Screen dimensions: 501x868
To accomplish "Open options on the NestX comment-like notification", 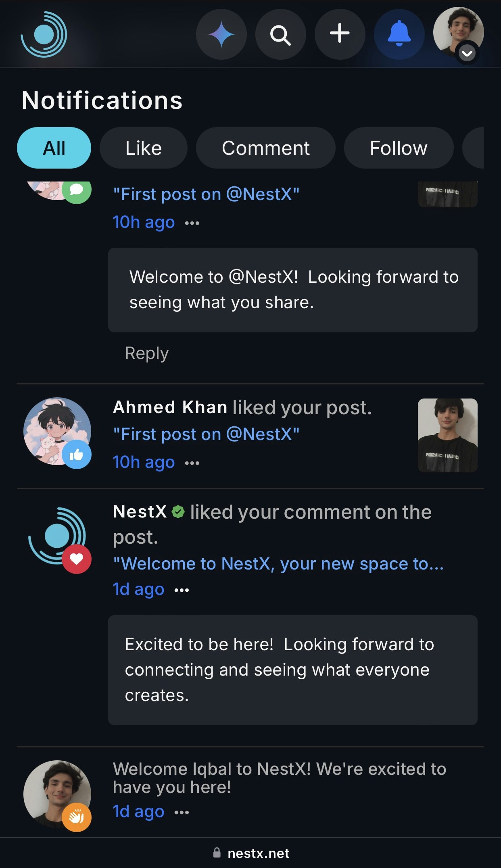I will 182,590.
